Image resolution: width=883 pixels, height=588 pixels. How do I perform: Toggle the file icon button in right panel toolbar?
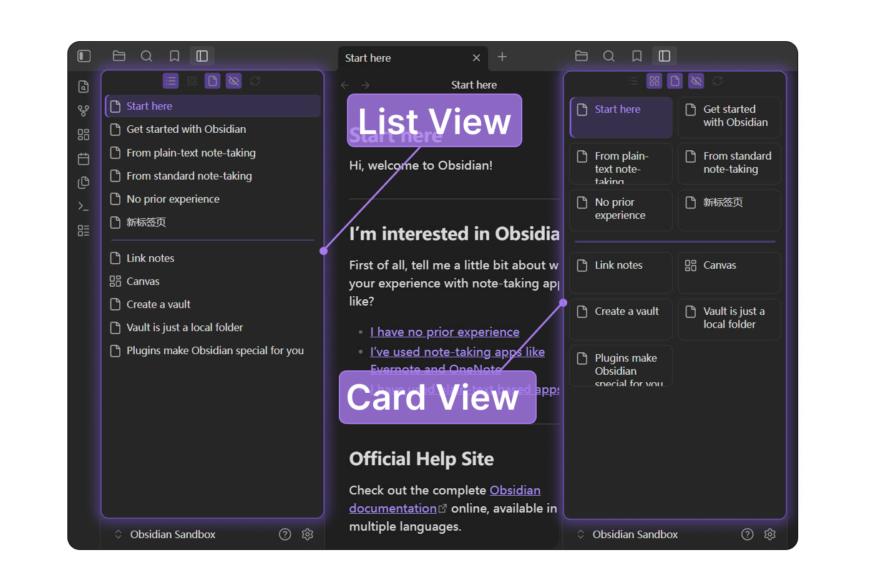(x=675, y=81)
